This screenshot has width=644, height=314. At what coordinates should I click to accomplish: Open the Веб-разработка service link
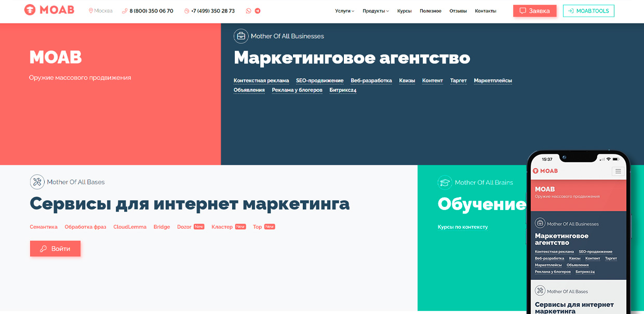[371, 81]
